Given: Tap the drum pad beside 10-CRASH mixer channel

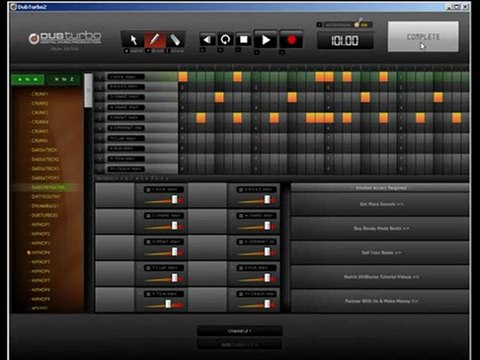Looking at the screenshot, I should pos(208,300).
